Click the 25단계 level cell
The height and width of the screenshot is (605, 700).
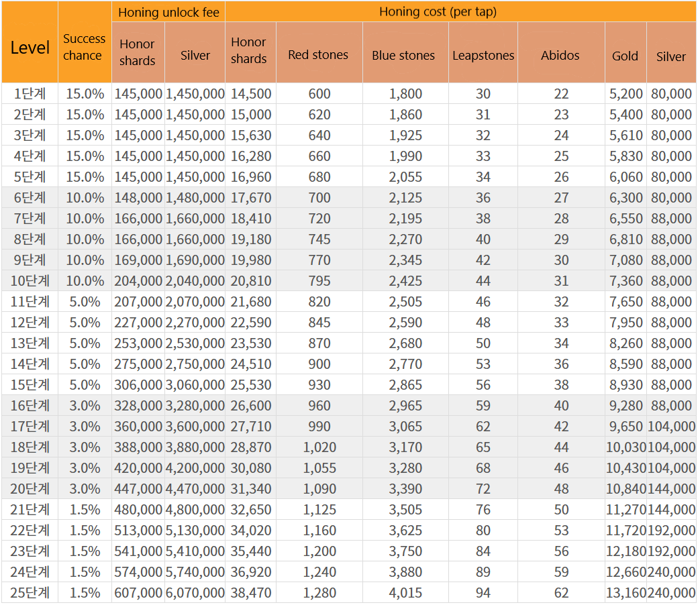(30, 592)
